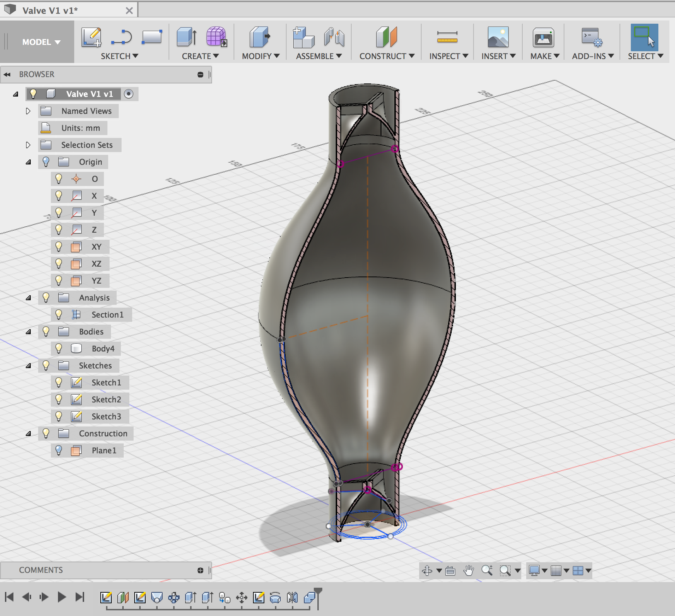Activate the Pan hand tool
675x616 pixels.
469,570
